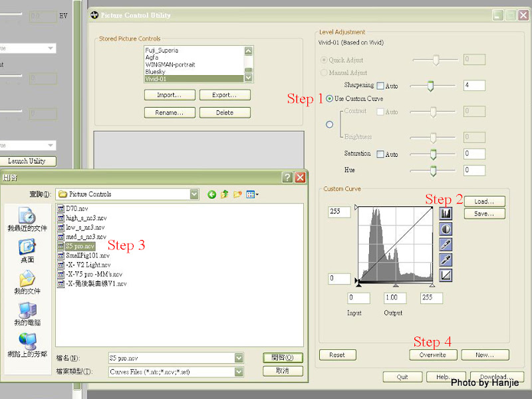Click the up one folder icon

pyautogui.click(x=225, y=194)
